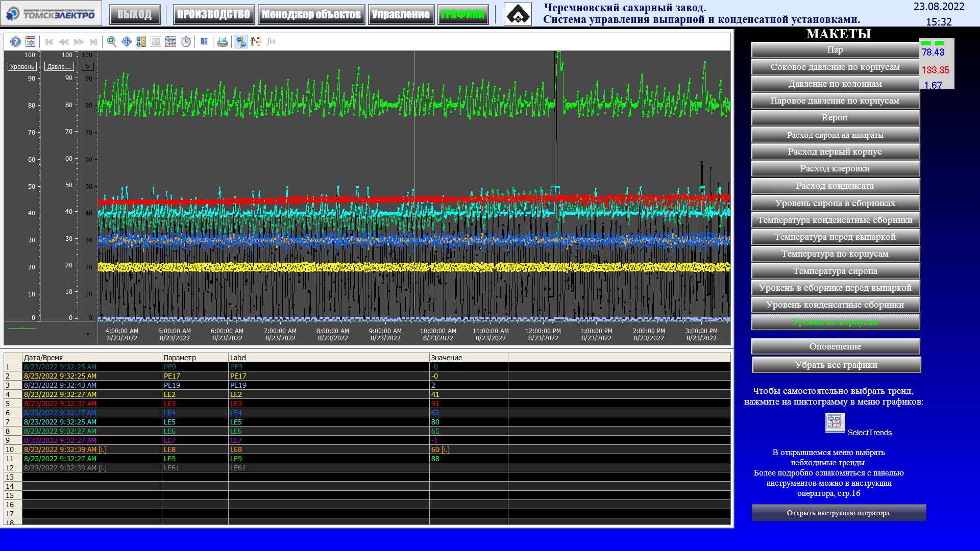Click the V axis label box

(88, 66)
